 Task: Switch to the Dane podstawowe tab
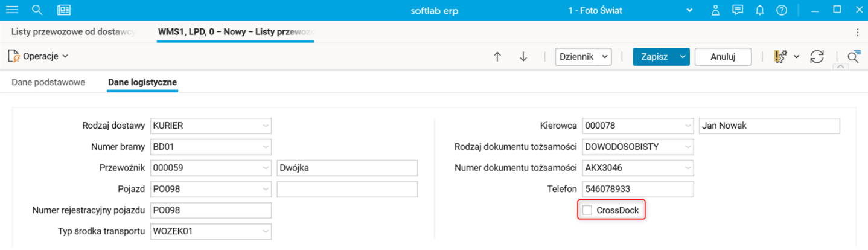48,82
